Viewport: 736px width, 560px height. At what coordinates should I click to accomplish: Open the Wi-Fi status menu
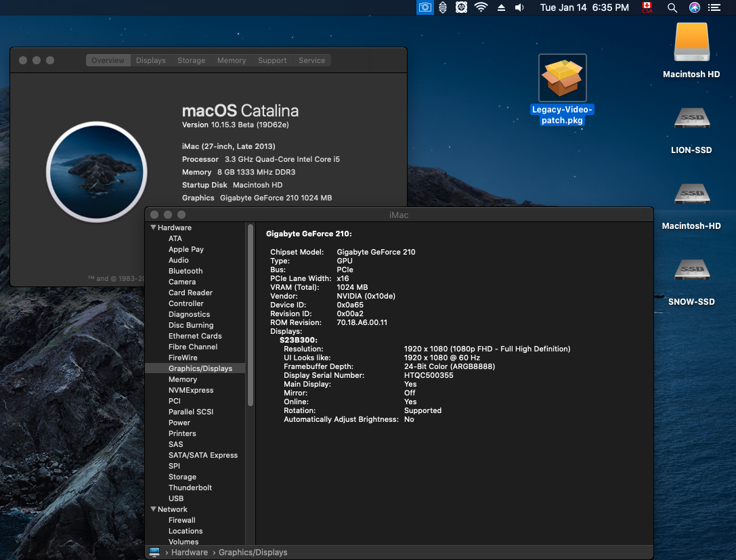pyautogui.click(x=481, y=7)
